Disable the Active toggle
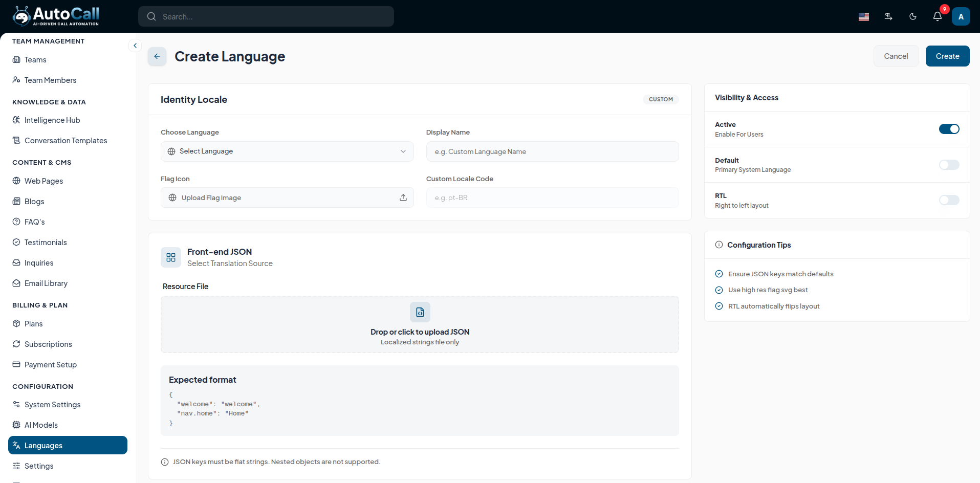The image size is (980, 483). coord(949,129)
